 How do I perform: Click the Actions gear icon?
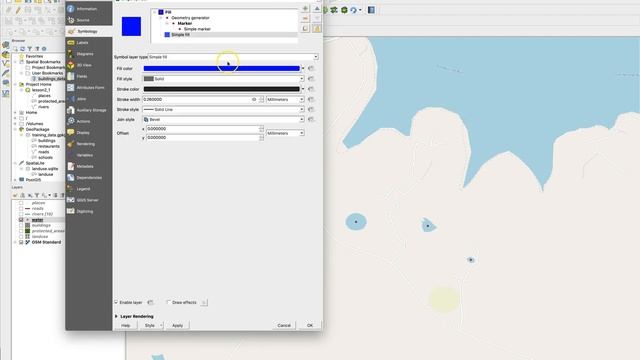click(x=71, y=121)
